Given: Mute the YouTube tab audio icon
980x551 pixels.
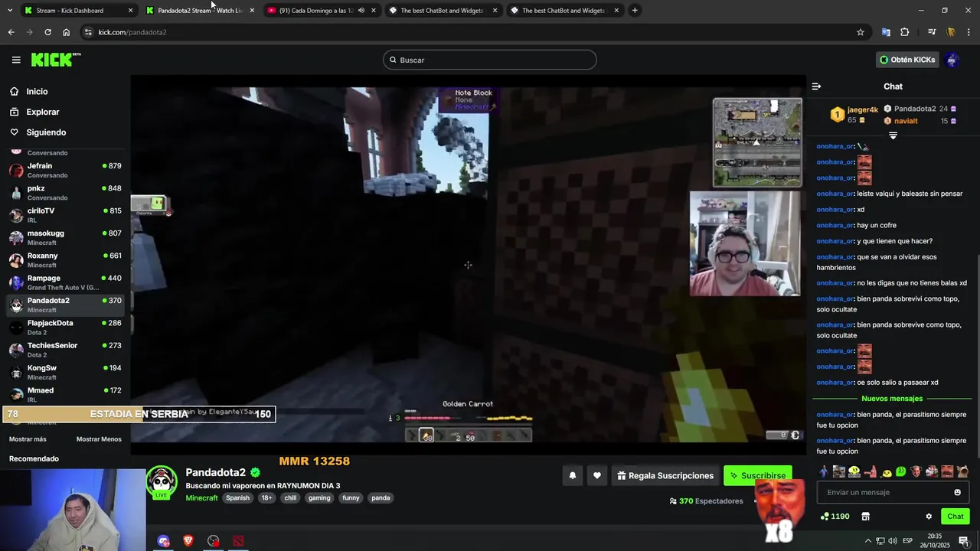Looking at the screenshot, I should tap(361, 10).
